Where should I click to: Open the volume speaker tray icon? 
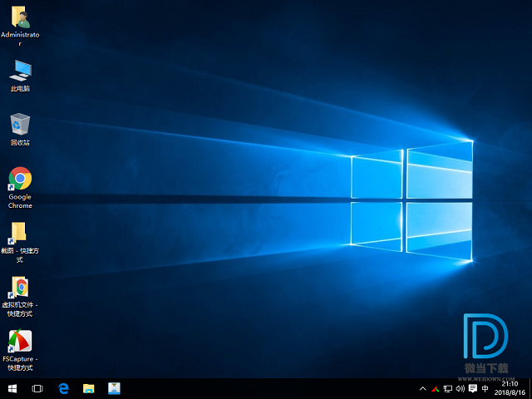[x=460, y=389]
